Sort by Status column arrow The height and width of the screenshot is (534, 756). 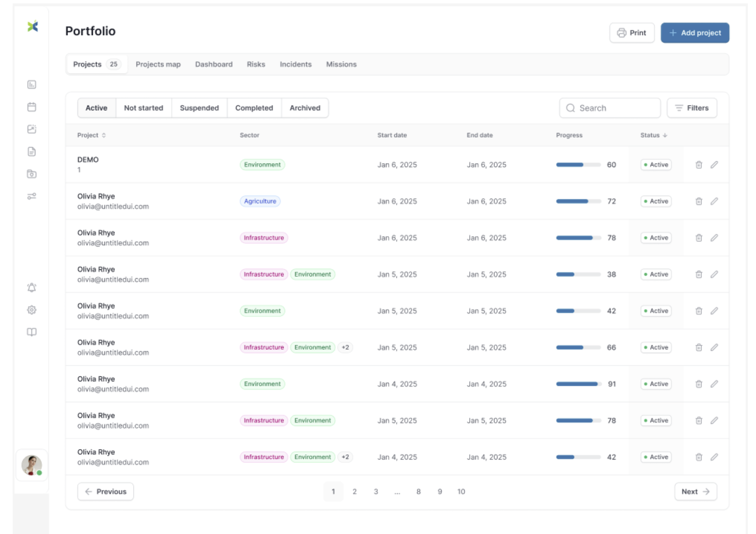pyautogui.click(x=665, y=135)
